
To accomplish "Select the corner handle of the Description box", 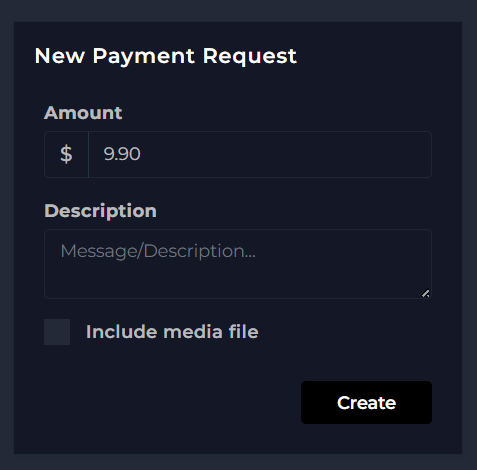I will (425, 293).
